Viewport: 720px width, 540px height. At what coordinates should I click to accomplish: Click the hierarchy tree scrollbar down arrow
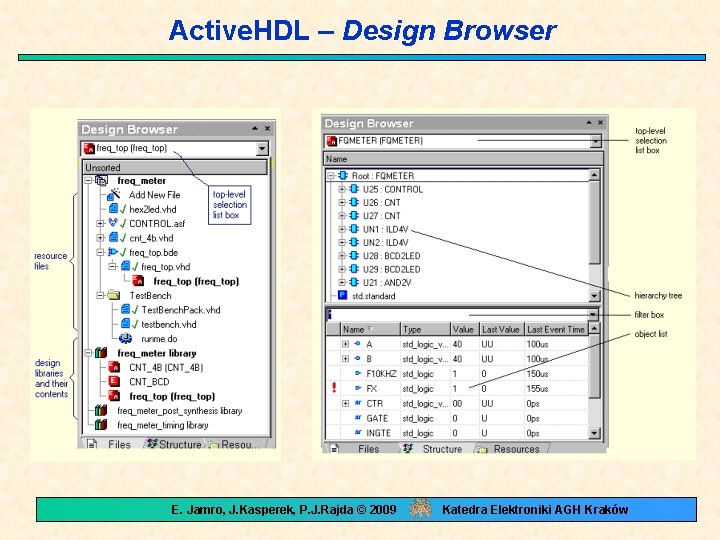click(594, 296)
